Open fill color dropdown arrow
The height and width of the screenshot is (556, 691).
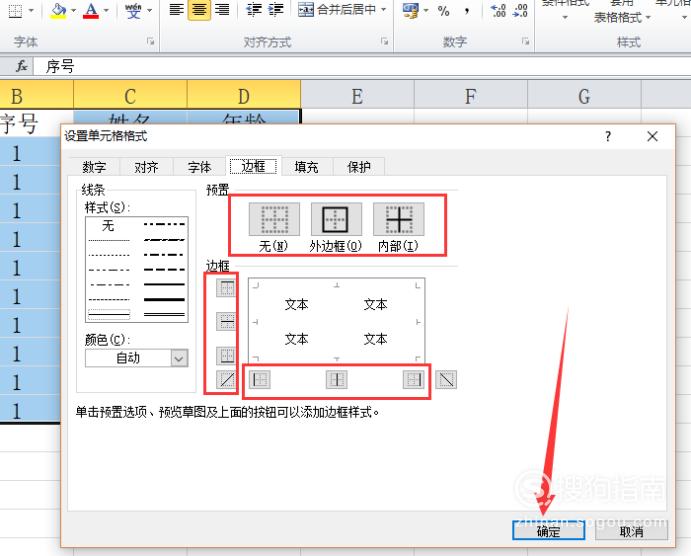coord(73,10)
